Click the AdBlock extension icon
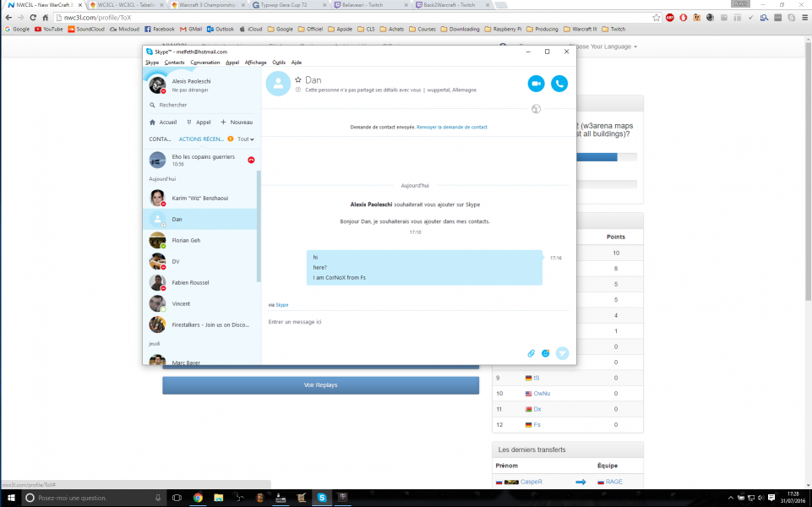 click(669, 18)
